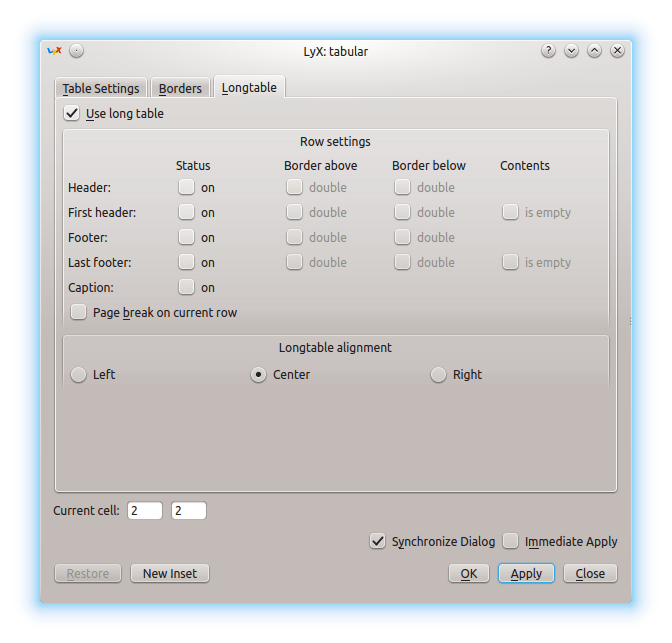Enable Immediate Apply checkbox
672x643 pixels.
(510, 541)
